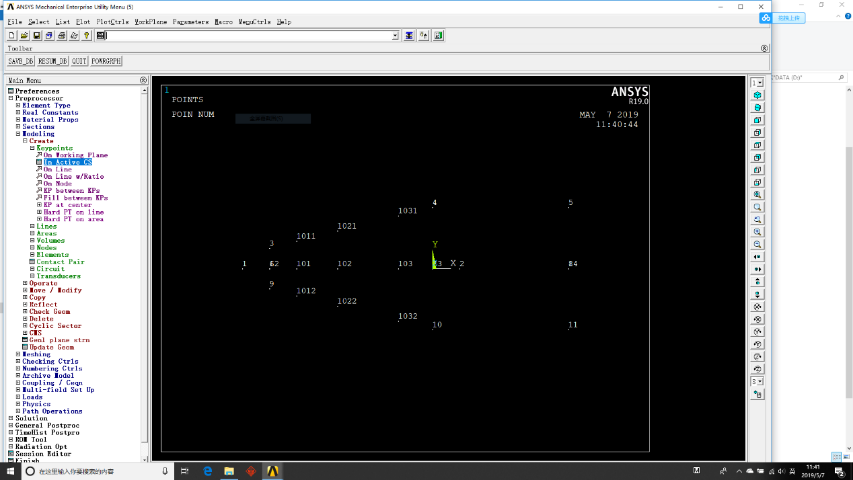853x480 pixels.
Task: Click the ANSYS Help question mark icon
Action: (x=86, y=35)
